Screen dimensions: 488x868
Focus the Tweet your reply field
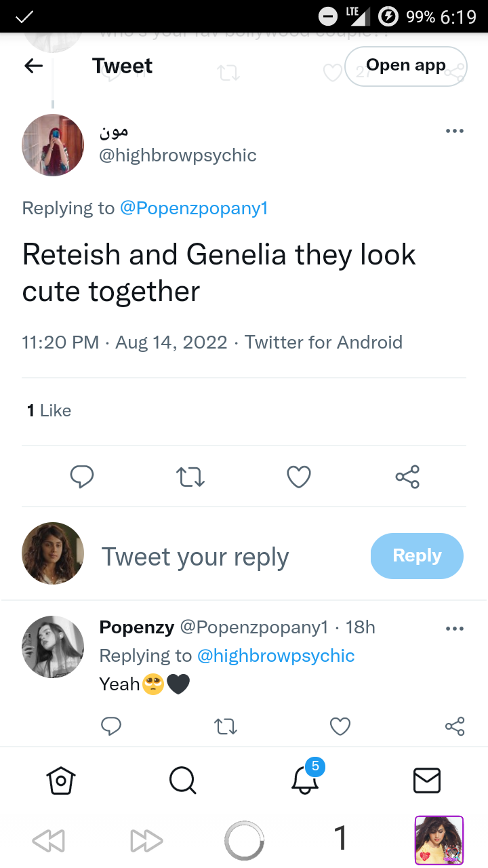point(195,557)
